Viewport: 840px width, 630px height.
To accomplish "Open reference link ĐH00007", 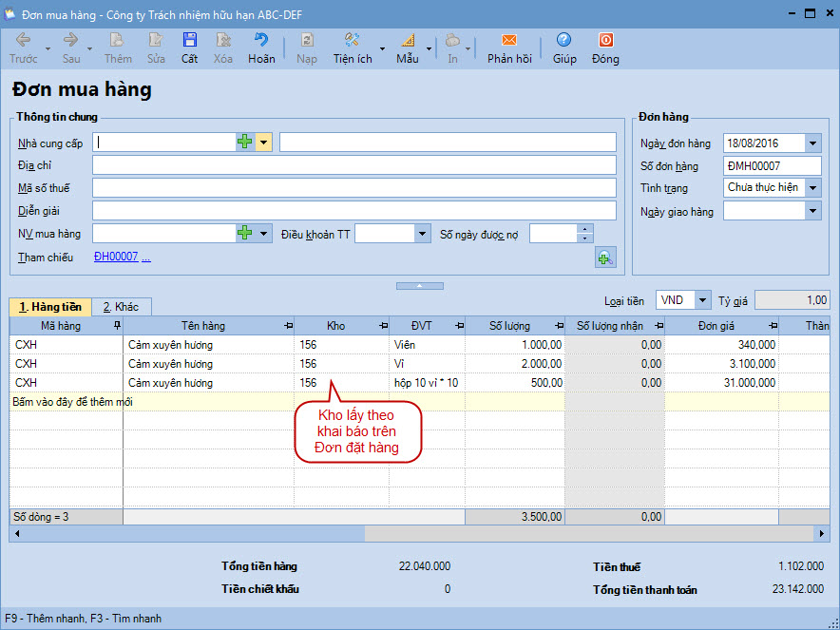I will (116, 257).
